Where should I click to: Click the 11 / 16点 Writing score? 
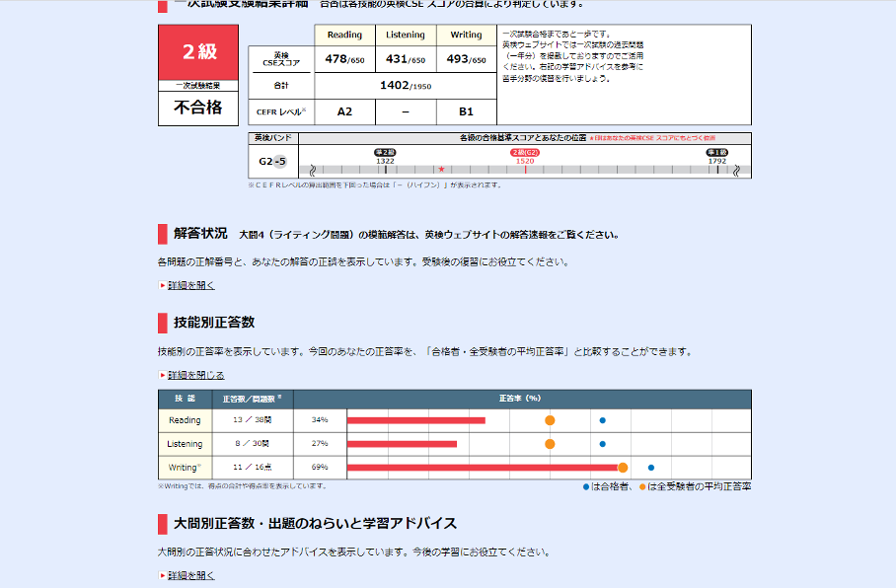coord(252,468)
